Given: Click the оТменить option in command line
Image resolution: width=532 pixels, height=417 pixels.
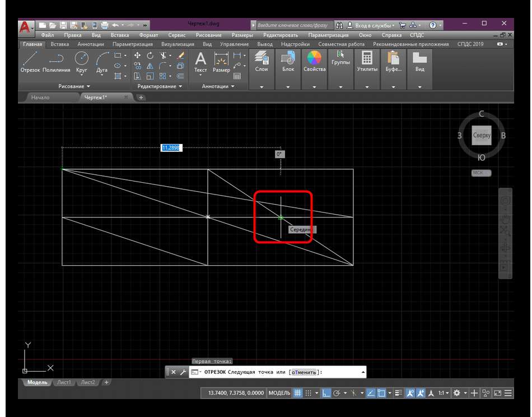Looking at the screenshot, I should pyautogui.click(x=304, y=372).
